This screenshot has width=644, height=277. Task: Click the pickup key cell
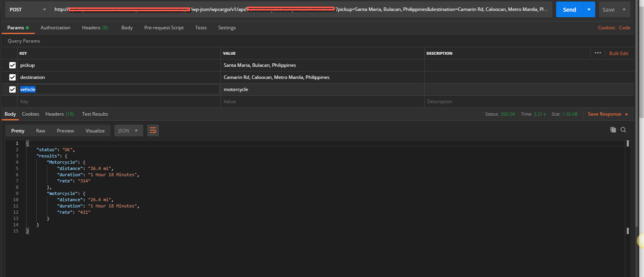point(119,65)
